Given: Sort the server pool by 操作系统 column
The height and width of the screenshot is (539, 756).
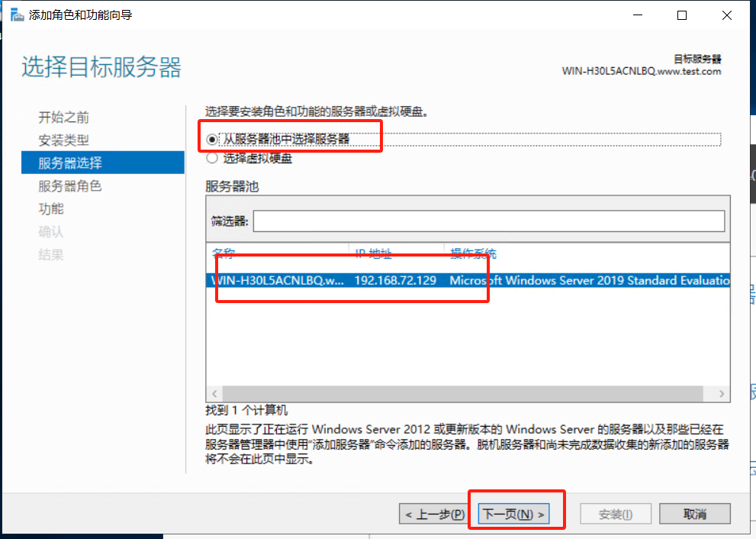Looking at the screenshot, I should [x=473, y=253].
